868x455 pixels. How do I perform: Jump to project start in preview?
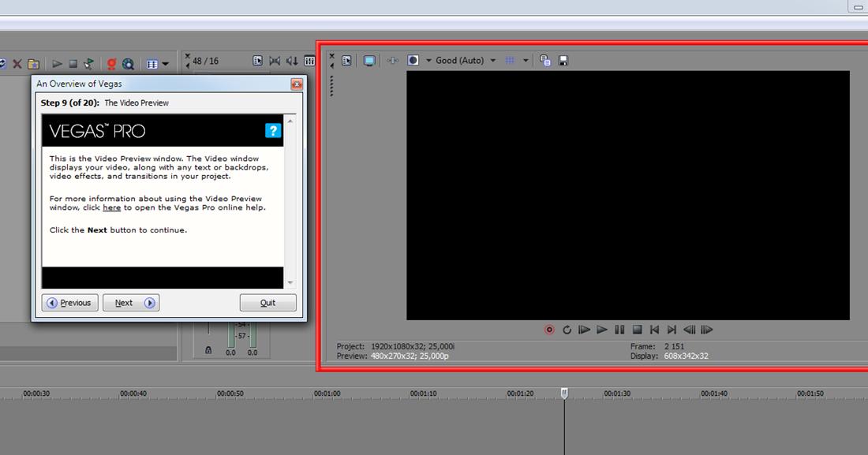[654, 330]
